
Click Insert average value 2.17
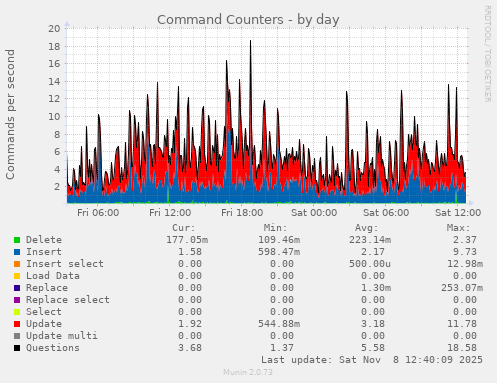373,252
